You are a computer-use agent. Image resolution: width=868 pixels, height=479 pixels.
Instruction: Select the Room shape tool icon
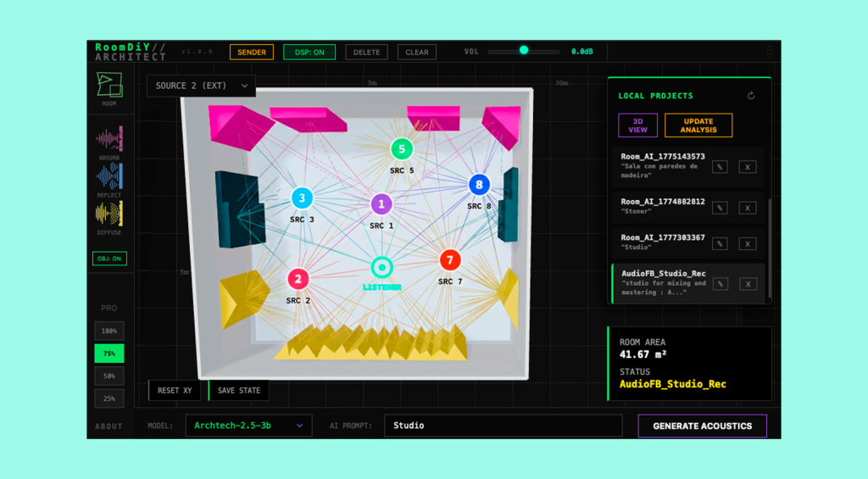[x=109, y=85]
